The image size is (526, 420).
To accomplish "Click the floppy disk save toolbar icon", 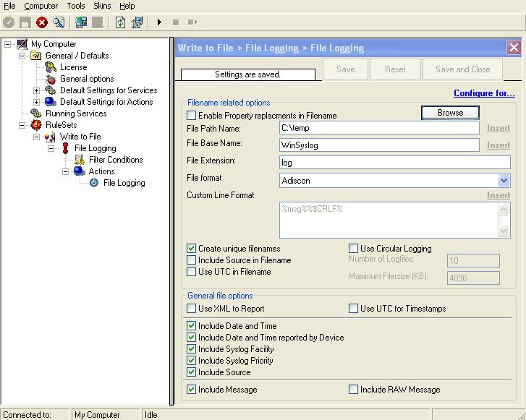I will [25, 22].
